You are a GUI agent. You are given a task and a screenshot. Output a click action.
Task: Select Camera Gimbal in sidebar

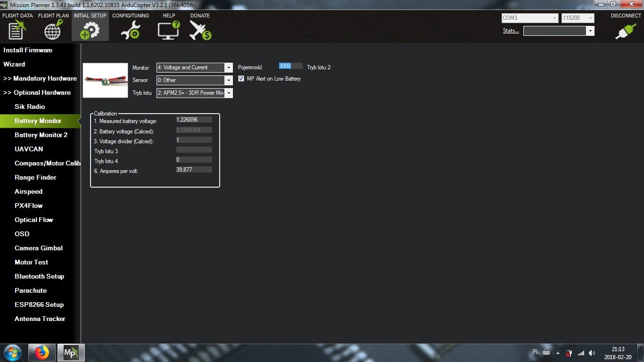point(39,248)
